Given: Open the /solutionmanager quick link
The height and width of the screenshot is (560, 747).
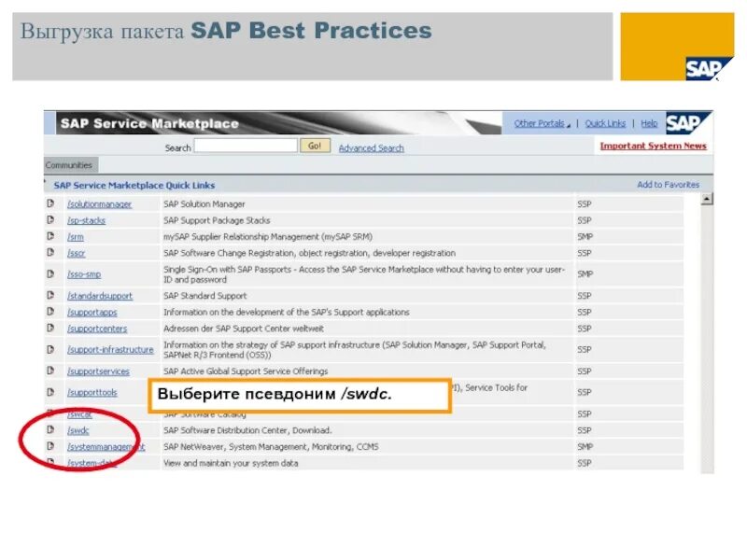Looking at the screenshot, I should 99,204.
